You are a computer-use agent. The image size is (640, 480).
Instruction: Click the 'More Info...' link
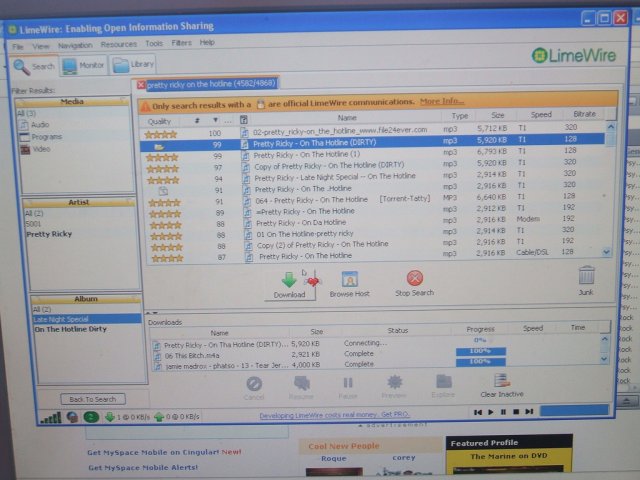pos(441,102)
